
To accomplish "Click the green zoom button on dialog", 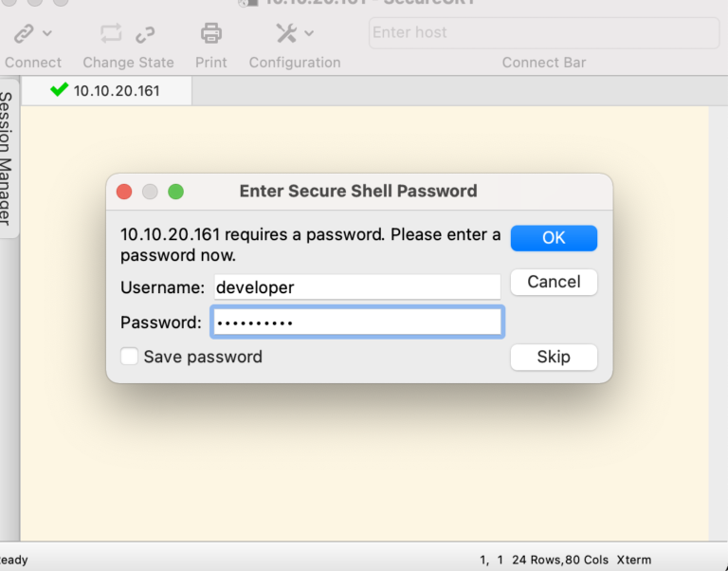I will pos(176,192).
